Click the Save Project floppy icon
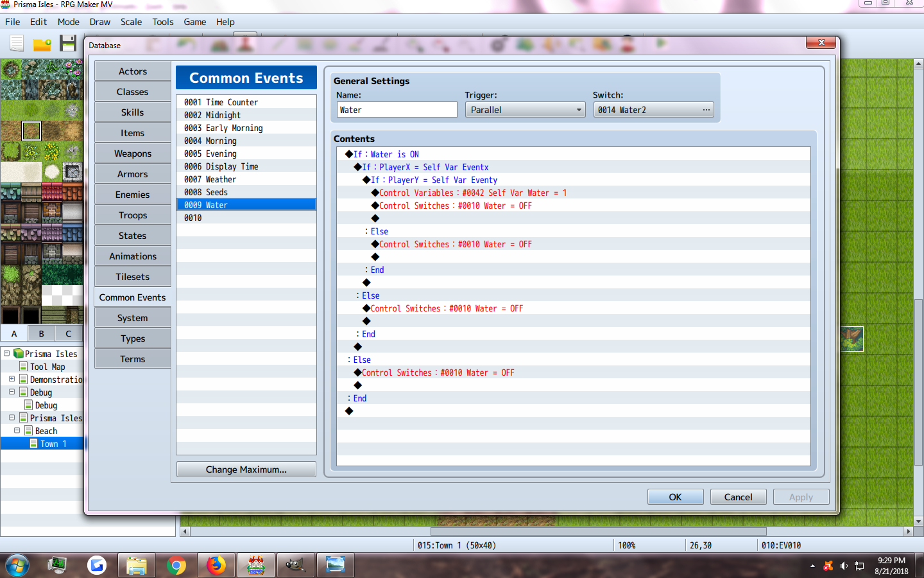The height and width of the screenshot is (578, 924). pyautogui.click(x=68, y=44)
